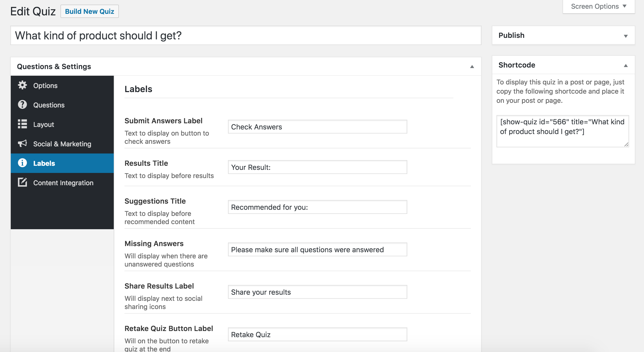644x352 pixels.
Task: Go to Content Integration settings
Action: coord(63,183)
